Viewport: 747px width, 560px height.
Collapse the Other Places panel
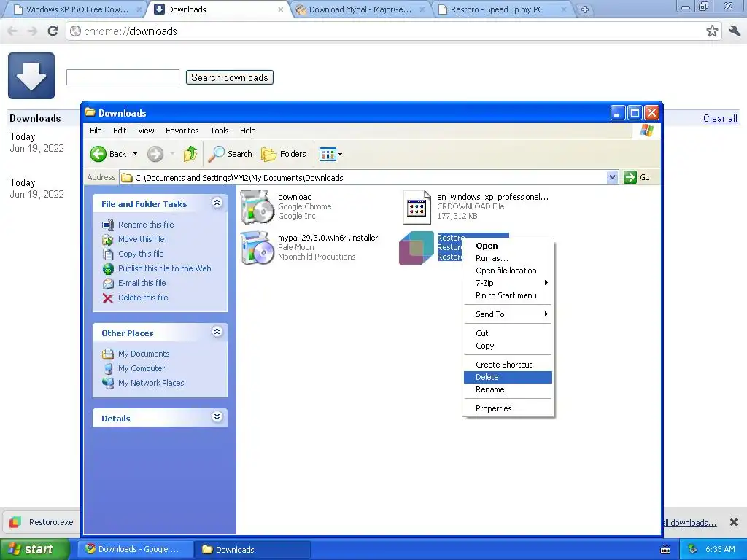coord(217,332)
